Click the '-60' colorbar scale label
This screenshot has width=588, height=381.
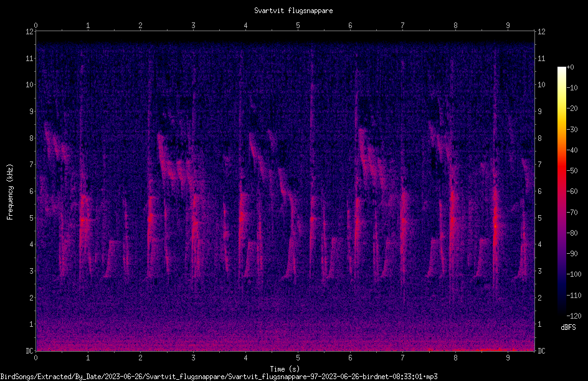point(572,191)
